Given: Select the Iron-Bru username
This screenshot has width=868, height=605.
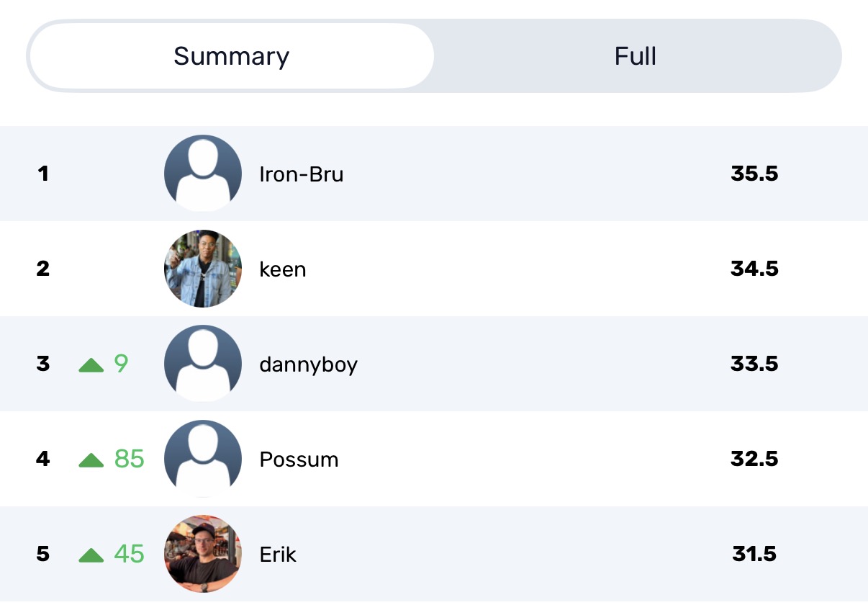Looking at the screenshot, I should click(301, 174).
